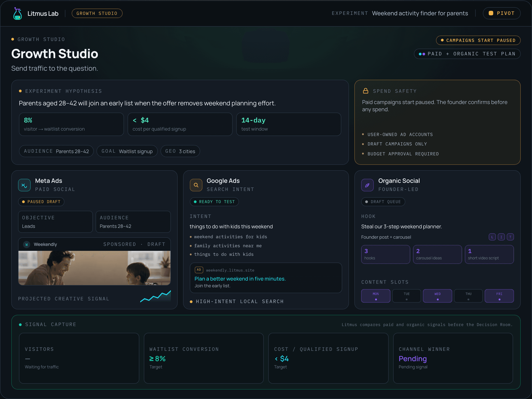Toggle the MON content slot
Screen dimensions: 532x399
pos(376,296)
